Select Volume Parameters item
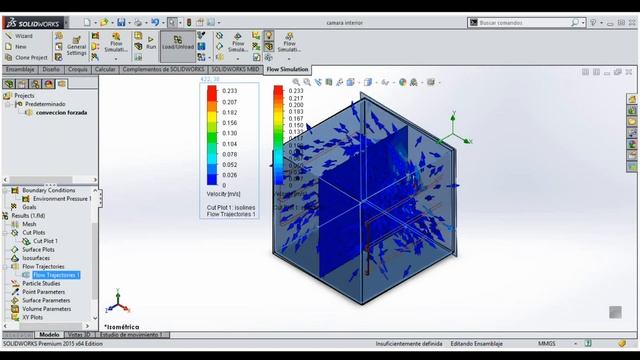This screenshot has height=360, width=640. 47,309
